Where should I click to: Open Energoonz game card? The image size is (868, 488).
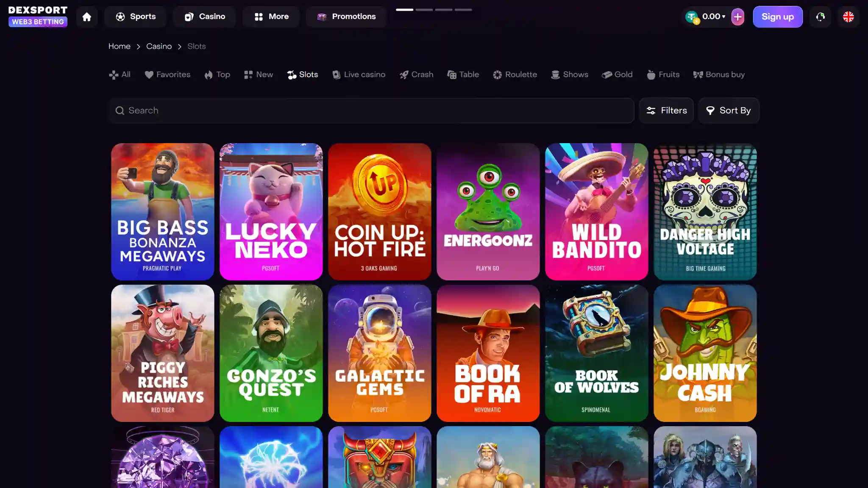(x=488, y=212)
